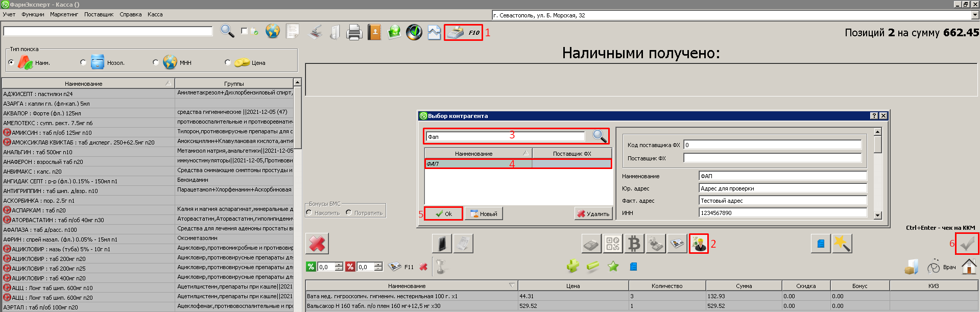Click the big red X cancel icon
This screenshot has height=312, width=980.
coord(317,244)
